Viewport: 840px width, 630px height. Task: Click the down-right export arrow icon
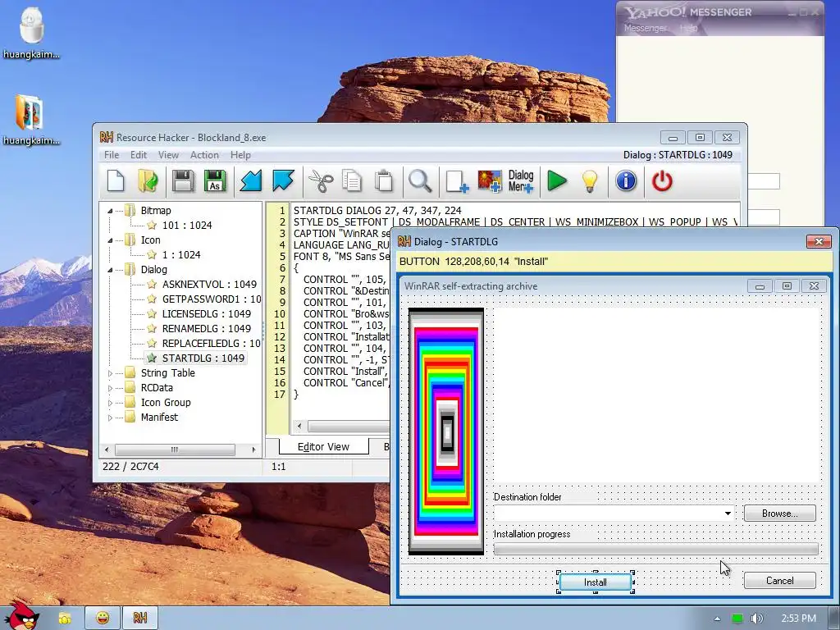(283, 180)
